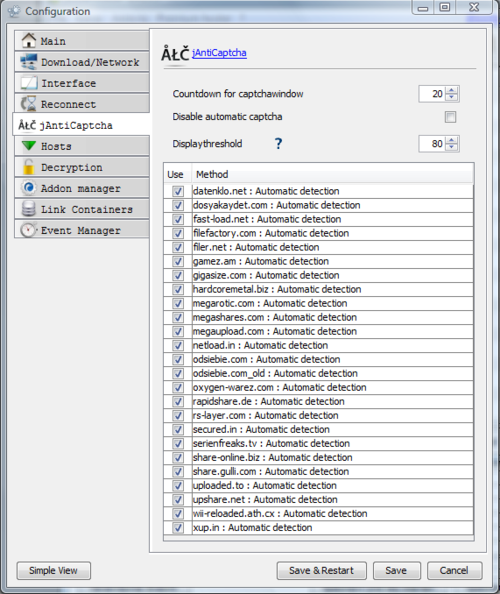Viewport: 500px width, 594px height.
Task: Select the odsiebie.com_old row text
Action: (275, 373)
